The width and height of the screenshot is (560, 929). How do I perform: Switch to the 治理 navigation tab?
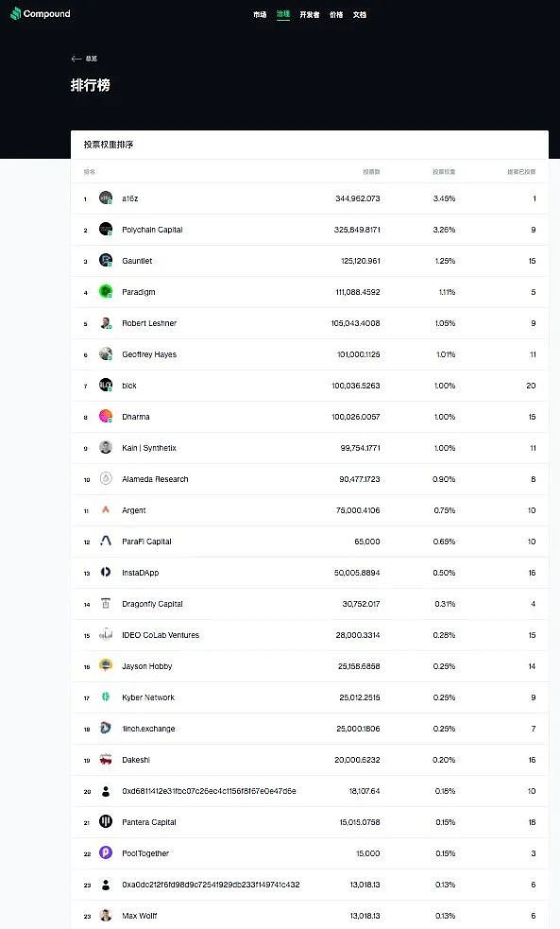pyautogui.click(x=283, y=14)
